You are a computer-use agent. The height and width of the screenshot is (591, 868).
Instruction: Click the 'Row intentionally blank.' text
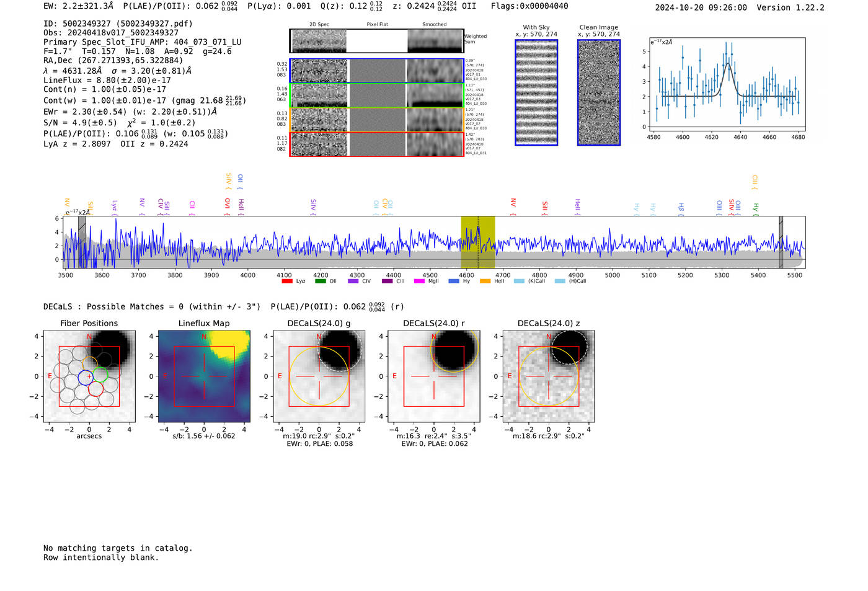pos(101,558)
